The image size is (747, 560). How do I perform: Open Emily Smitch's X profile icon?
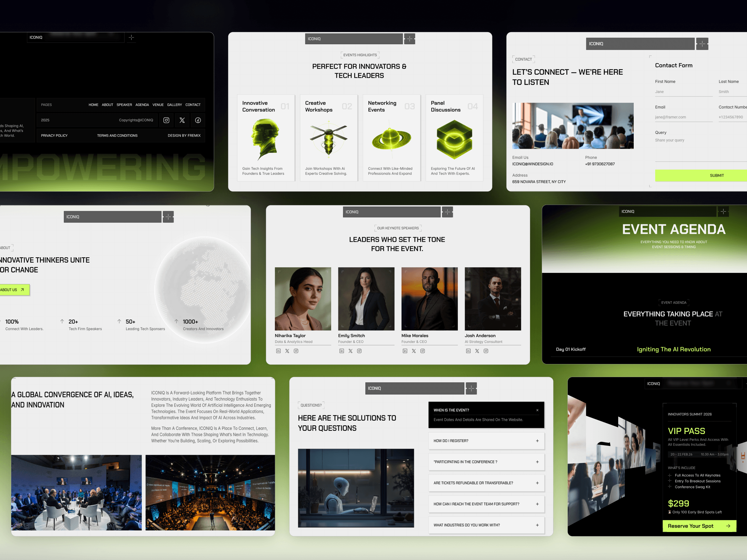(x=350, y=351)
